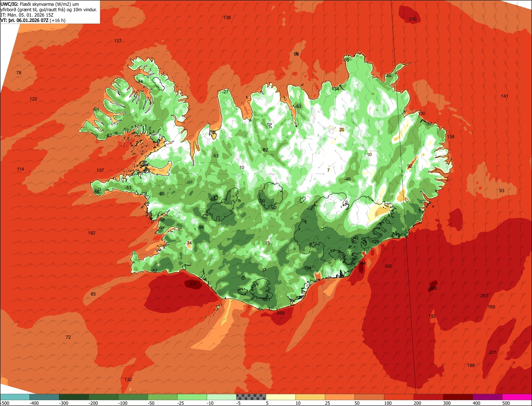
Task: Click the dark maroon legend swatch above 300
Action: [458, 397]
